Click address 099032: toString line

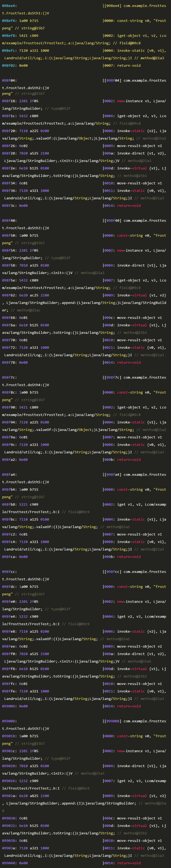(9, 826)
